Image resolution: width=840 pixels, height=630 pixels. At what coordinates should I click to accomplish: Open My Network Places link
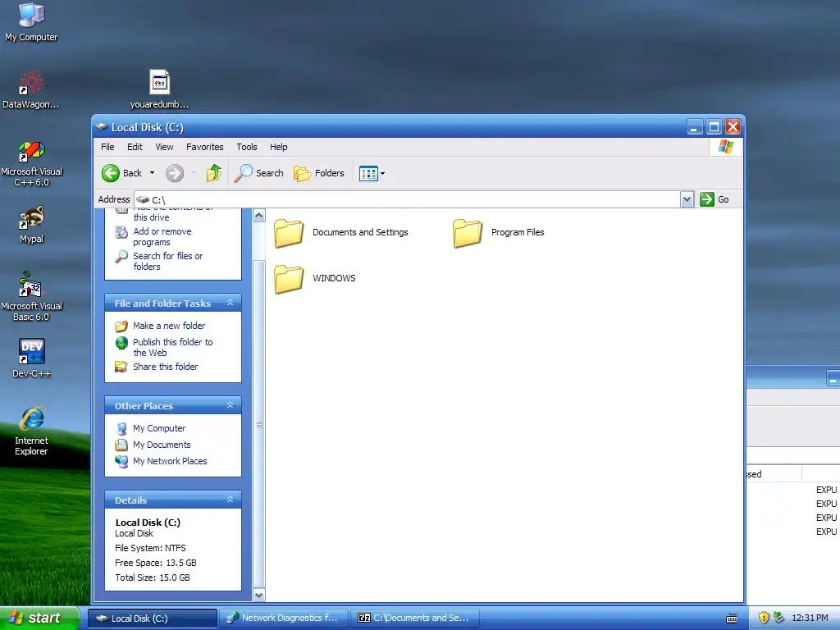point(170,461)
